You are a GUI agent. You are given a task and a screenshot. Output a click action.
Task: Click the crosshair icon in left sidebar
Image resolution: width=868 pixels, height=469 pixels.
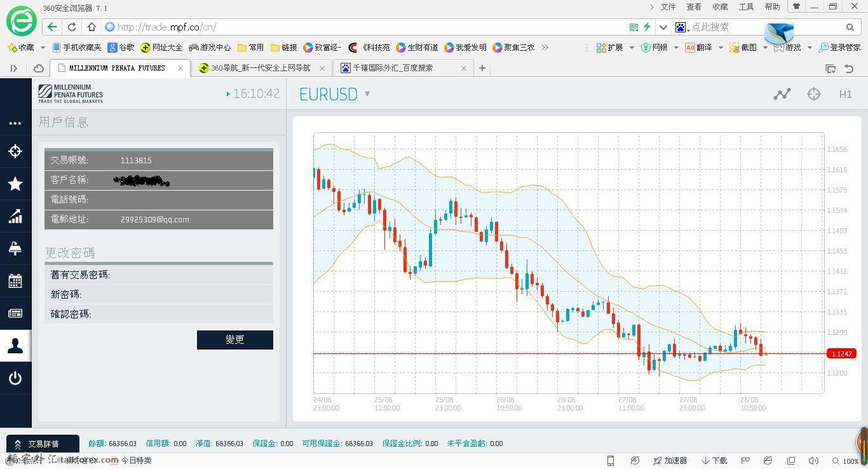(x=15, y=151)
